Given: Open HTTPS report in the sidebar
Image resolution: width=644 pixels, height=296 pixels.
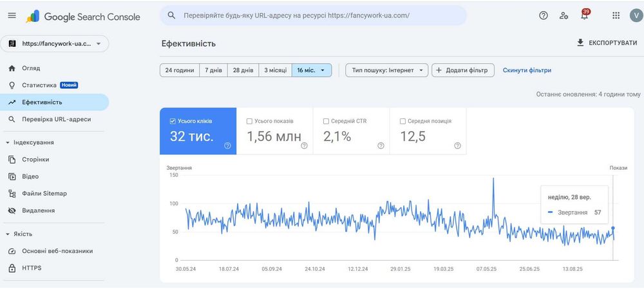Looking at the screenshot, I should (54, 268).
